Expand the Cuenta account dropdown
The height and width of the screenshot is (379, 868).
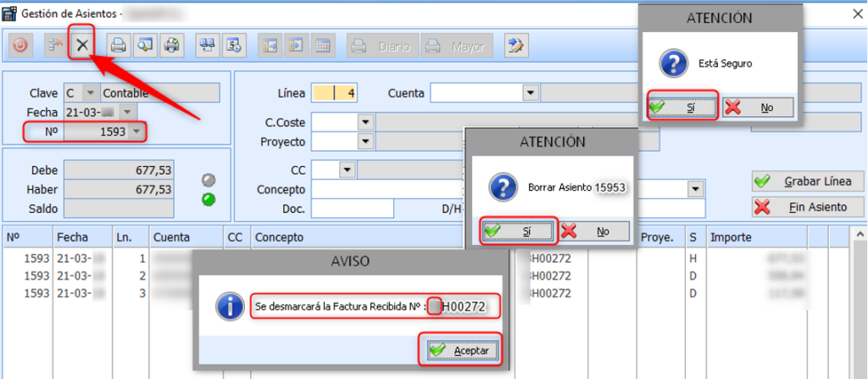click(x=531, y=92)
